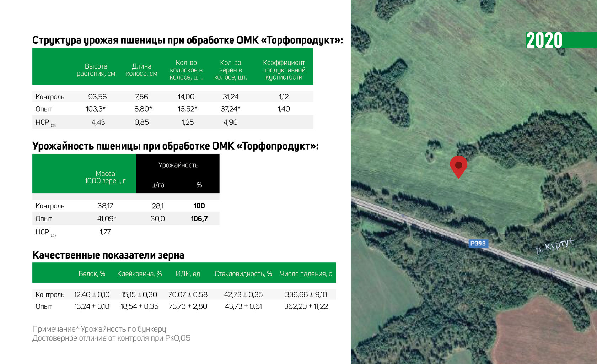Click value 16,52* in first table

[188, 109]
